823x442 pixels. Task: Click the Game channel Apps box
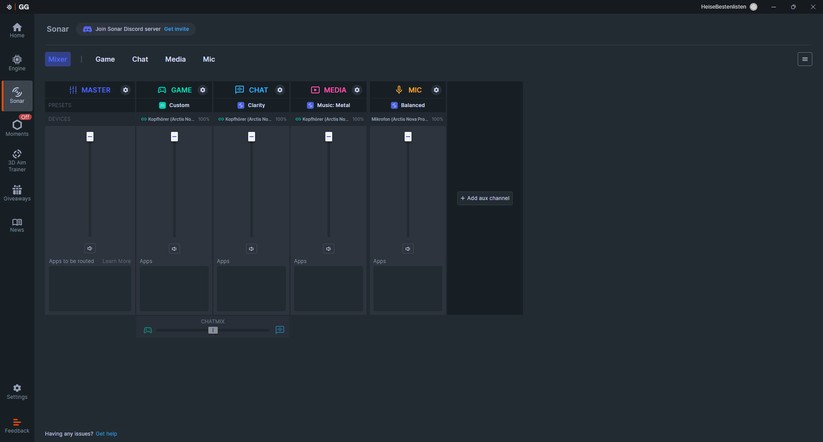tap(174, 288)
